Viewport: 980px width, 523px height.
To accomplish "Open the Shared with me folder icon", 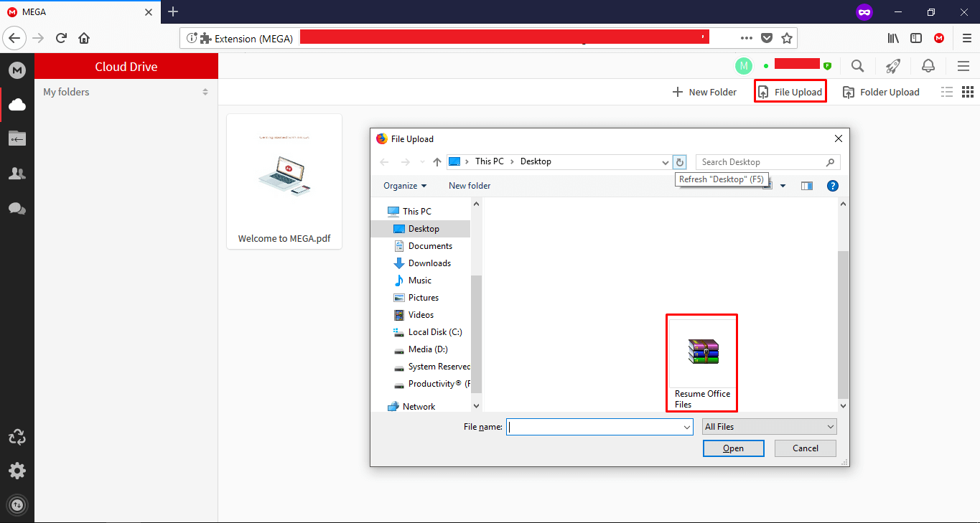I will point(17,138).
